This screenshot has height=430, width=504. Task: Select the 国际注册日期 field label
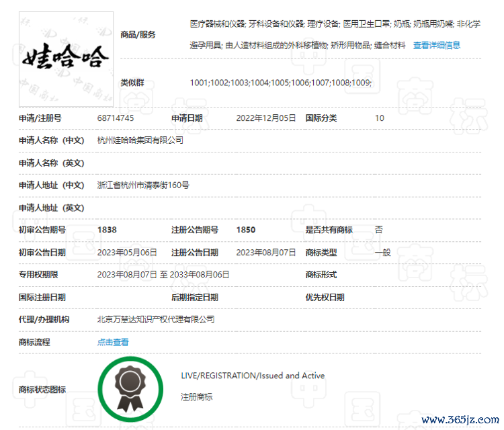click(x=42, y=297)
